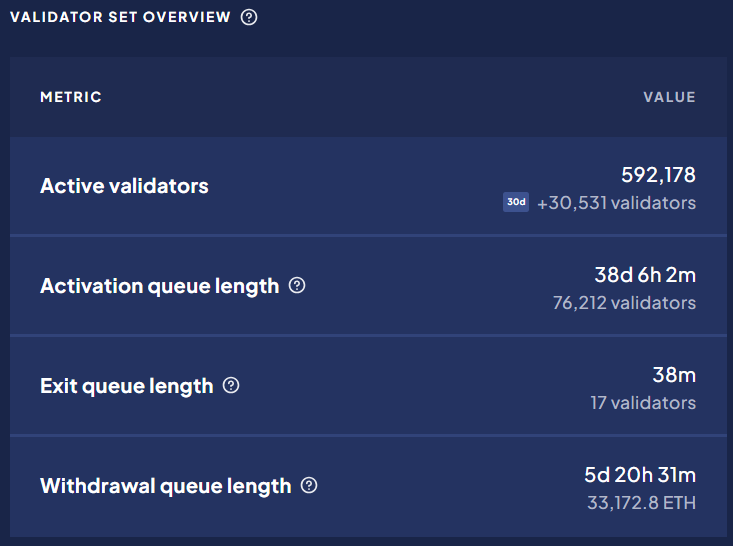Click the 5d 20h 31m withdrawal value
The width and height of the screenshot is (733, 546).
(x=640, y=475)
